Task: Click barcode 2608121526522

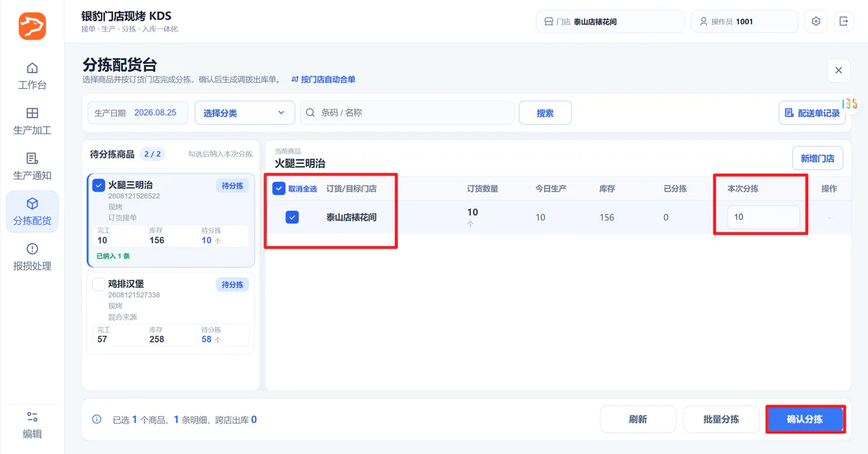Action: [134, 197]
